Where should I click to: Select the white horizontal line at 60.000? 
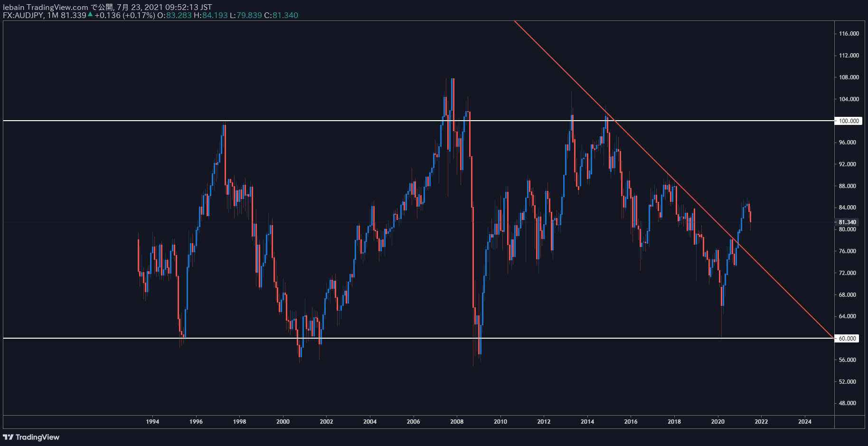(418, 338)
